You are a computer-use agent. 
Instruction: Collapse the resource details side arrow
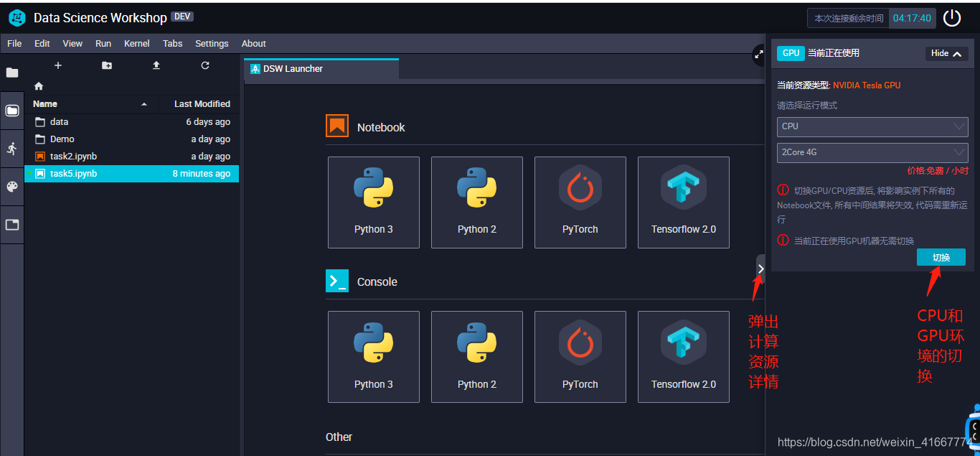point(760,269)
